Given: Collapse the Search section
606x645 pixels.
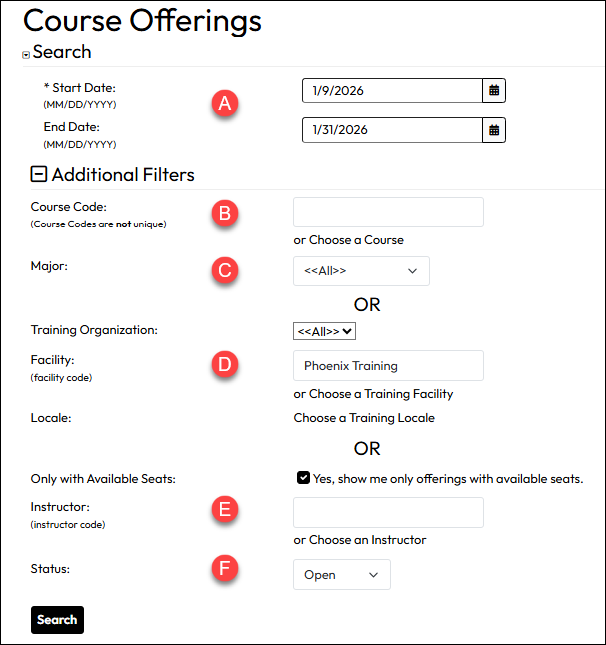Looking at the screenshot, I should 26,55.
